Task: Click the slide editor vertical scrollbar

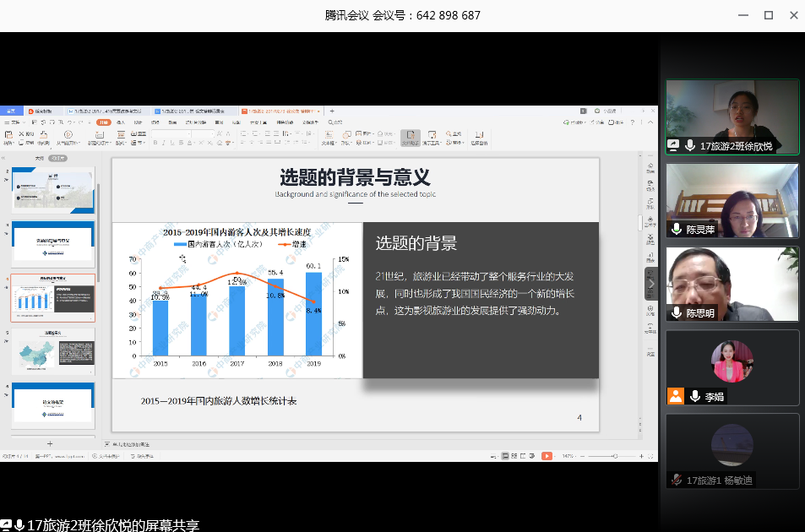Action: [640, 223]
